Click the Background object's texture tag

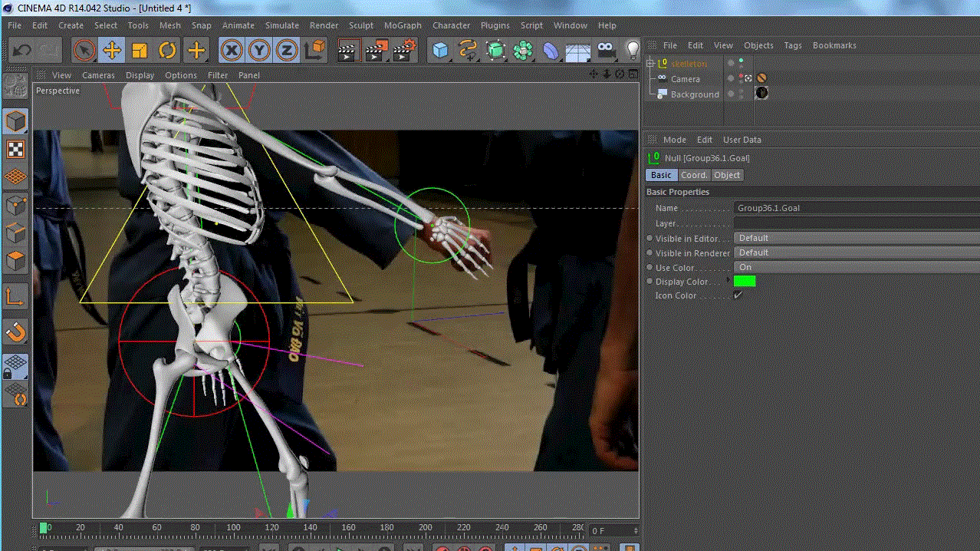[x=761, y=93]
